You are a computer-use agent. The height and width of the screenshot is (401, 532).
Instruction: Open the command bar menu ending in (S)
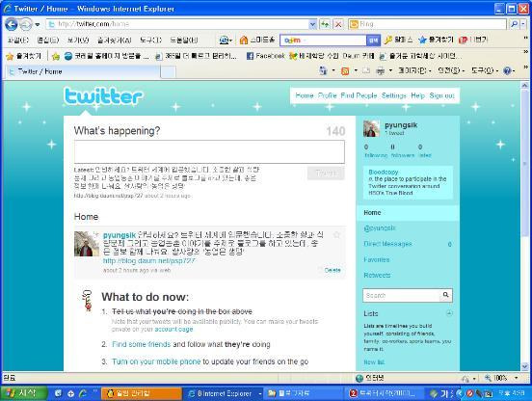point(451,71)
